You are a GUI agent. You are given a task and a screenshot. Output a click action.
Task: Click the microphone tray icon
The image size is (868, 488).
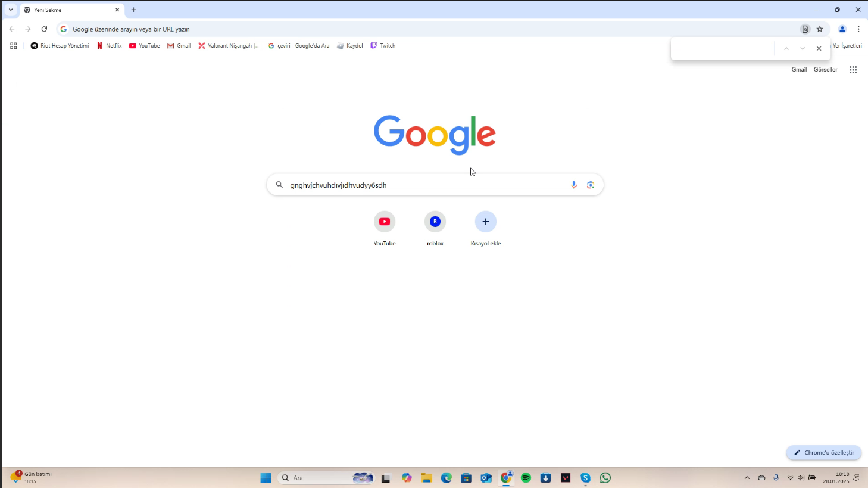[776, 478]
